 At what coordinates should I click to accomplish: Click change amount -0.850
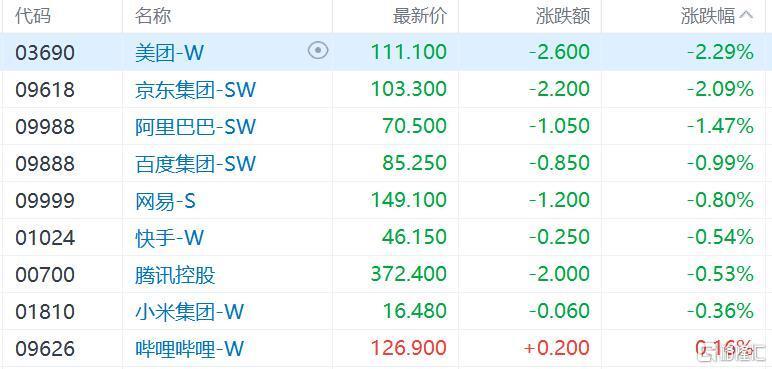click(x=560, y=163)
